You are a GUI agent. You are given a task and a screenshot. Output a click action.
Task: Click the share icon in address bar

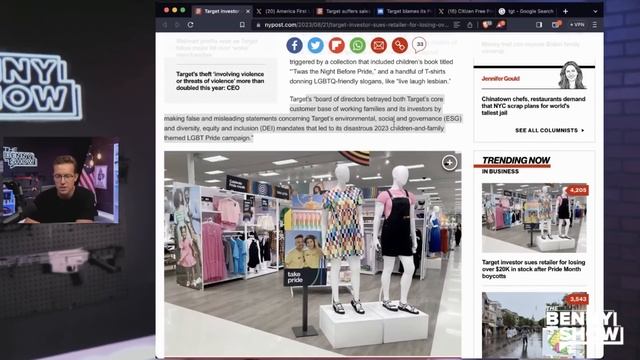click(x=470, y=25)
